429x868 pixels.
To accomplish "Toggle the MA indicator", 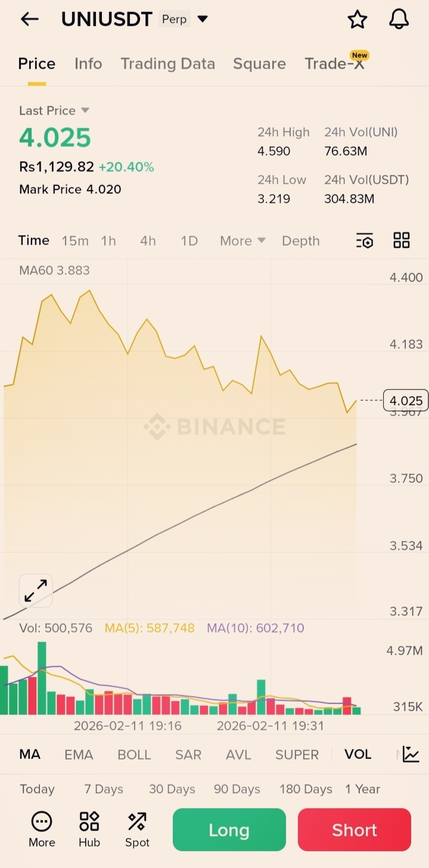I will pyautogui.click(x=30, y=755).
